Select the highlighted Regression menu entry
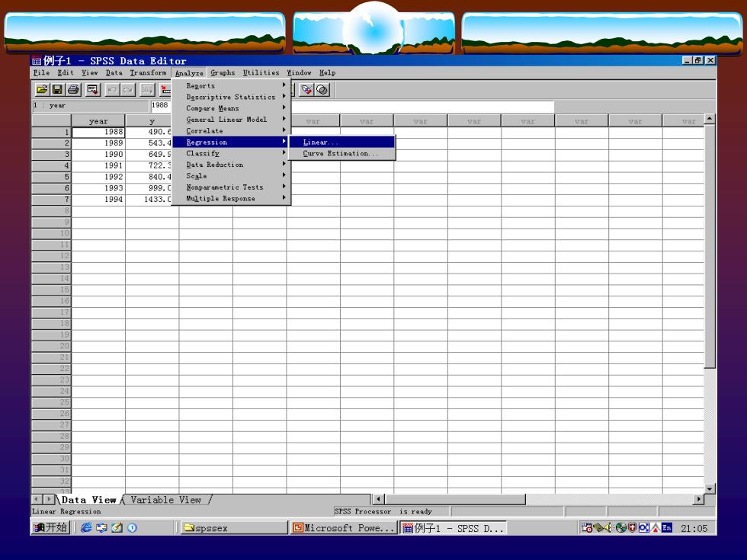The width and height of the screenshot is (747, 560). tap(231, 142)
